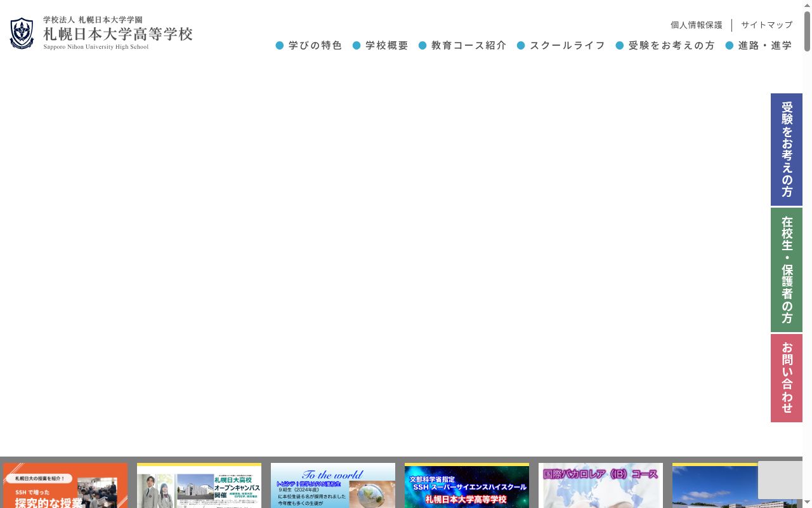
Task: Click the green 在校生・保護者の方 side button
Action: click(787, 270)
